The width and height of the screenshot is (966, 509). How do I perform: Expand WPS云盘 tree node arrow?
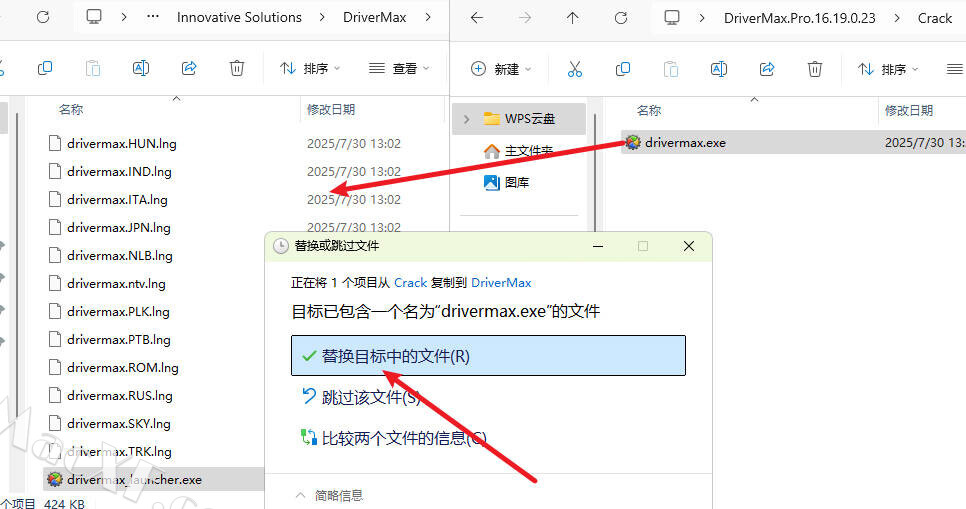click(466, 119)
